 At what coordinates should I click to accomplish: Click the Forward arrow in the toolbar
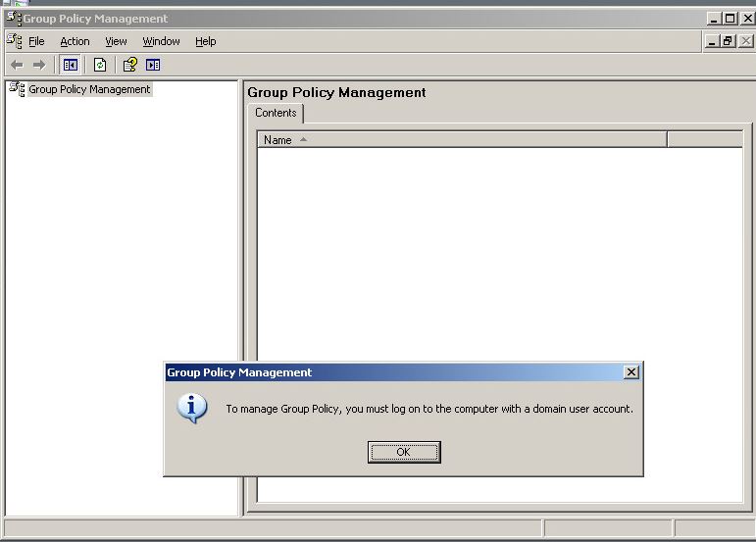pos(39,65)
